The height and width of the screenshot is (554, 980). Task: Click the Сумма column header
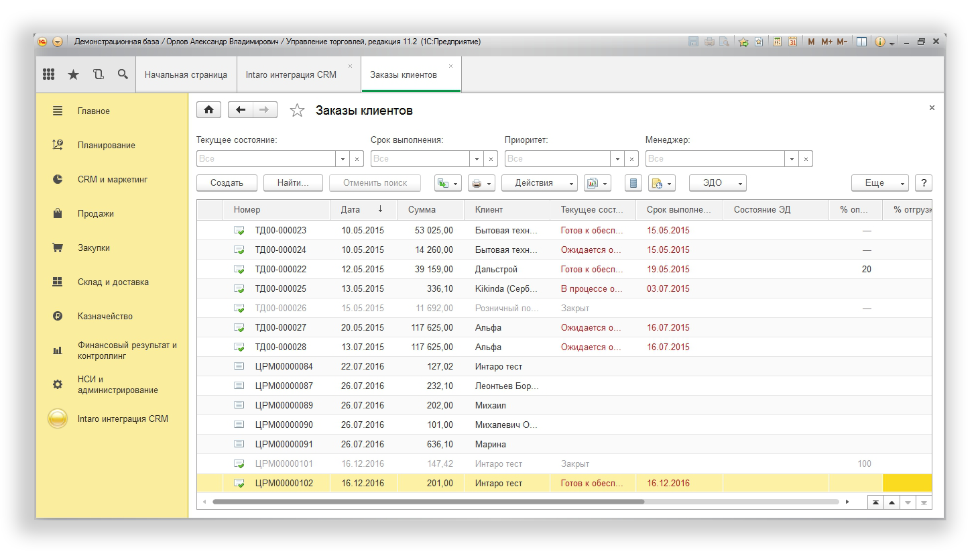coord(430,210)
